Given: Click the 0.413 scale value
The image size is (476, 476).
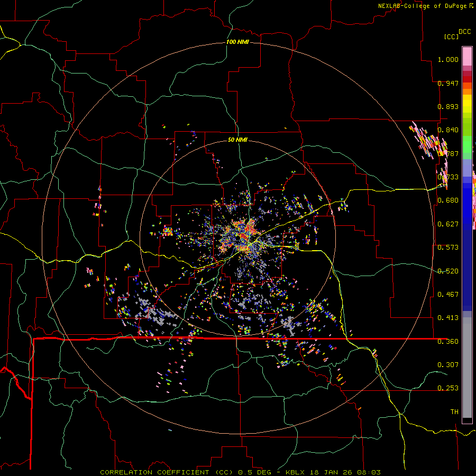Looking at the screenshot, I should tap(448, 318).
